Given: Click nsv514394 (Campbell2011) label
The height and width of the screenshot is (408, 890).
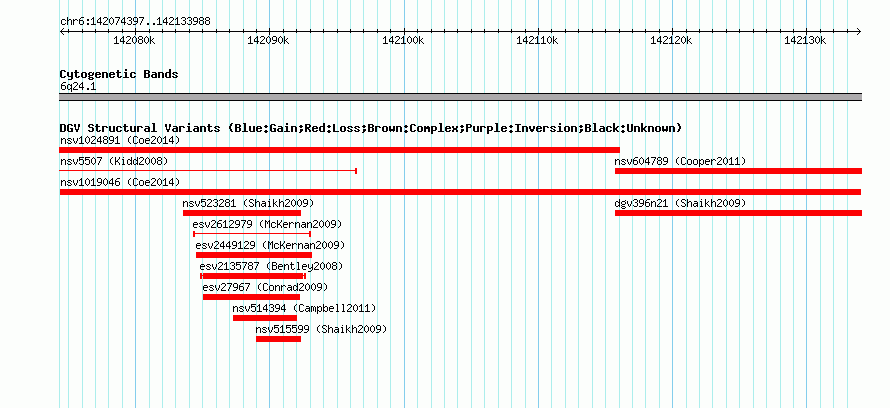Looking at the screenshot, I should (304, 308).
